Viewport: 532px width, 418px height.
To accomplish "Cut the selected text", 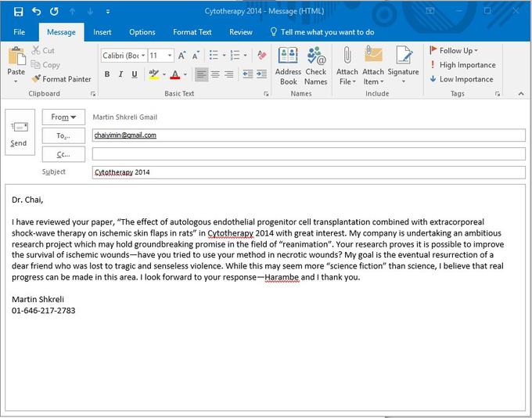I will [x=43, y=51].
